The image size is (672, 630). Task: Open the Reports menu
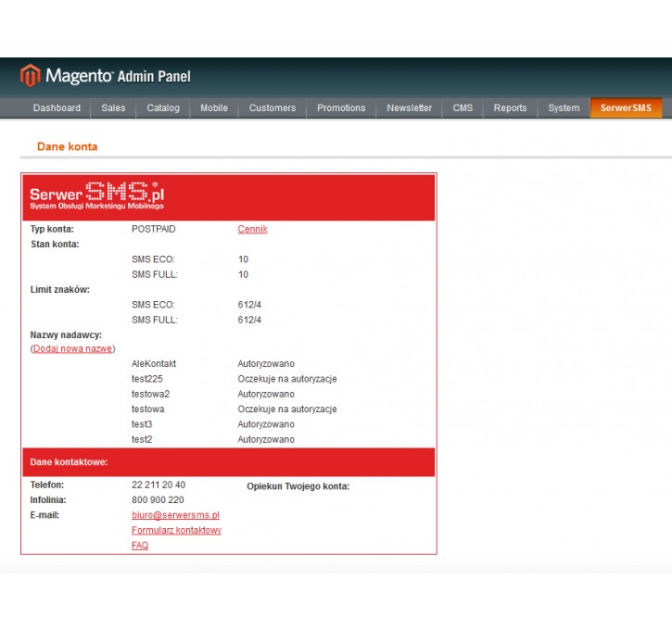click(511, 107)
